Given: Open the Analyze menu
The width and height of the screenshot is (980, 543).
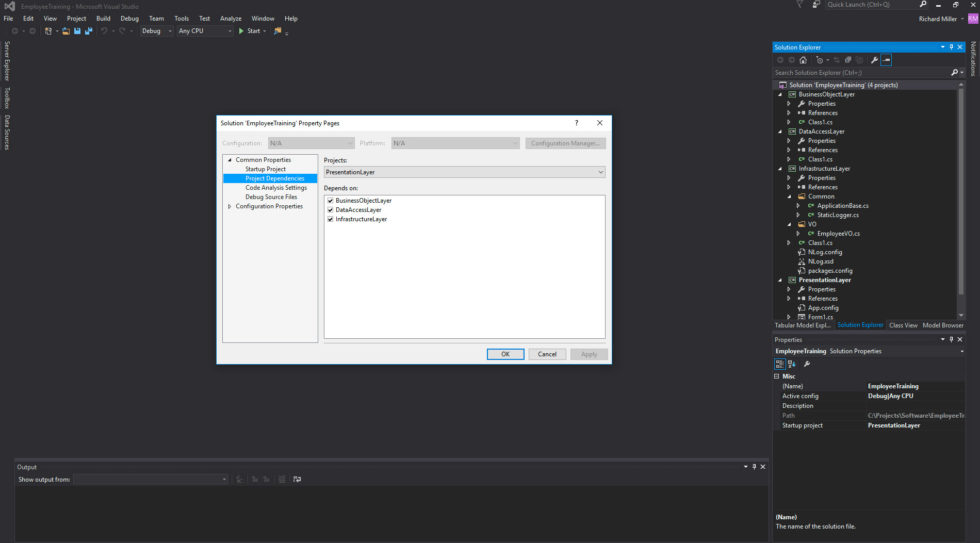Looking at the screenshot, I should coord(231,19).
